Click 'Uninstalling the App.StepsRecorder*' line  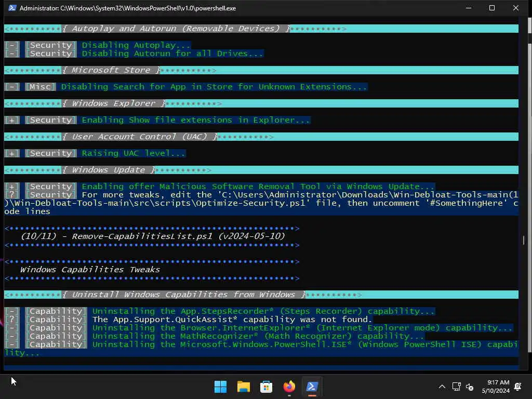(263, 311)
